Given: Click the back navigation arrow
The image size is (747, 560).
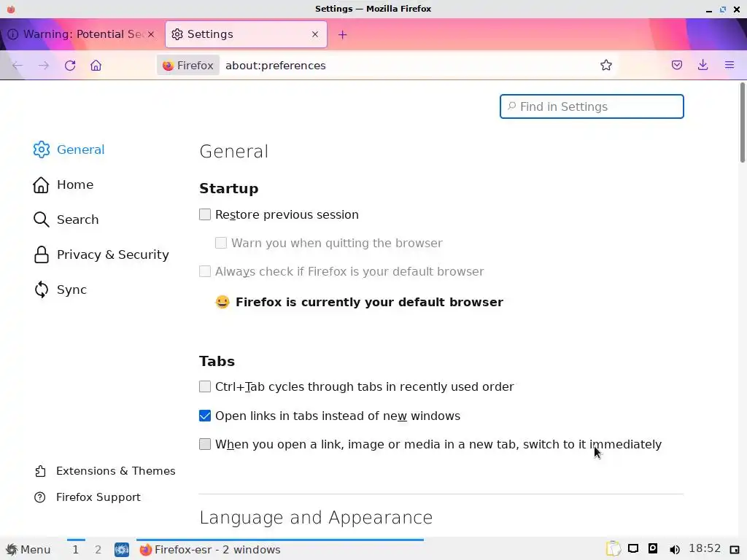Looking at the screenshot, I should point(18,65).
